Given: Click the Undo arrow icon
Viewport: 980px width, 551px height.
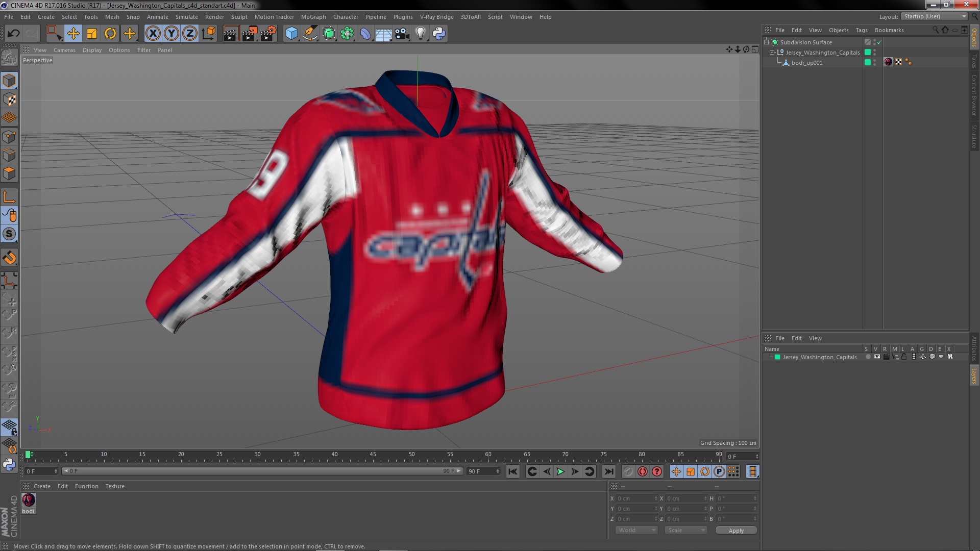Looking at the screenshot, I should tap(13, 34).
